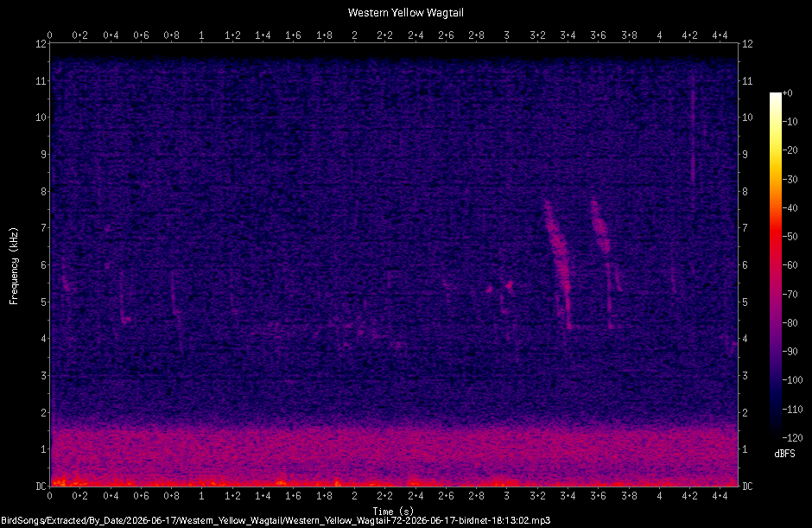Image resolution: width=812 pixels, height=528 pixels.
Task: Click the "4" tick on the right frequency axis
Action: pyautogui.click(x=745, y=339)
